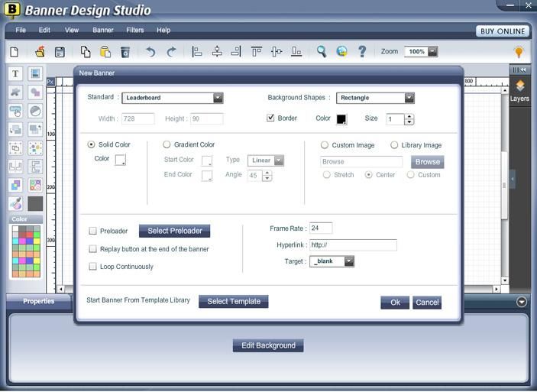Open the Banner menu
This screenshot has height=392, width=537.
103,30
